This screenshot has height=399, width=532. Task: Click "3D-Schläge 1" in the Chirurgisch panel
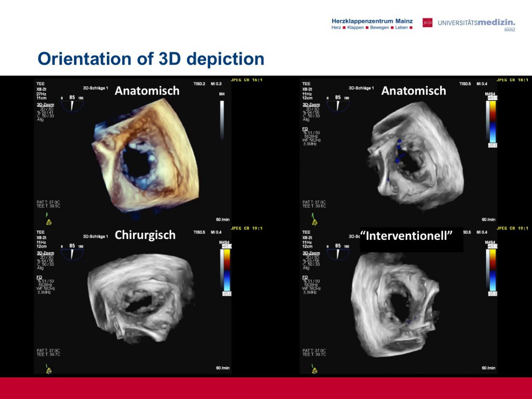click(x=95, y=236)
